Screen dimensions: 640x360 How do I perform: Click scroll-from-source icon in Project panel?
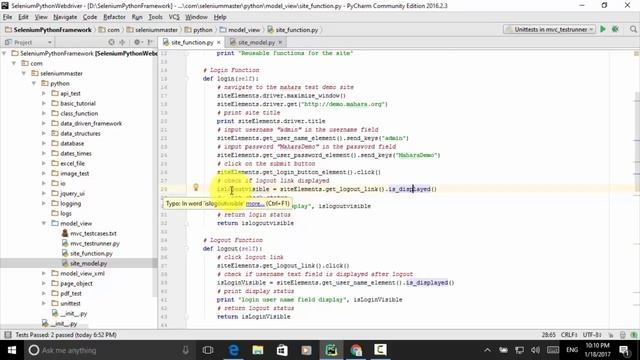(x=111, y=42)
